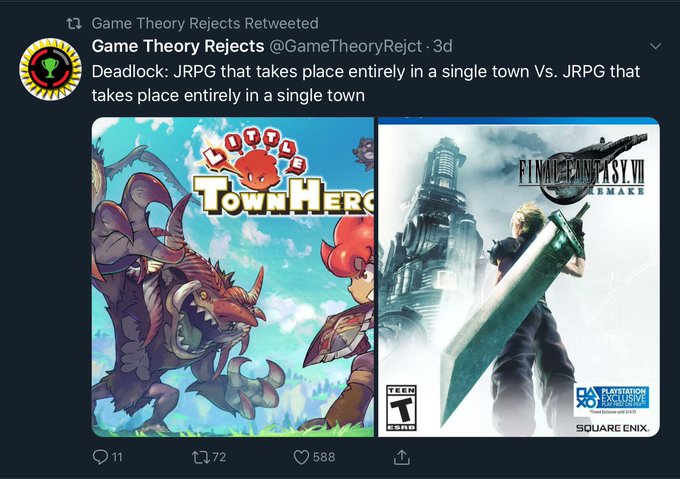Viewport: 680px width, 479px height.
Task: Open the reply speech bubble icon
Action: pyautogui.click(x=100, y=457)
